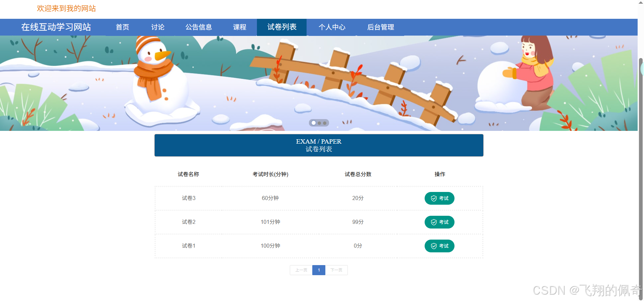Select page 1 in pagination

pos(319,270)
